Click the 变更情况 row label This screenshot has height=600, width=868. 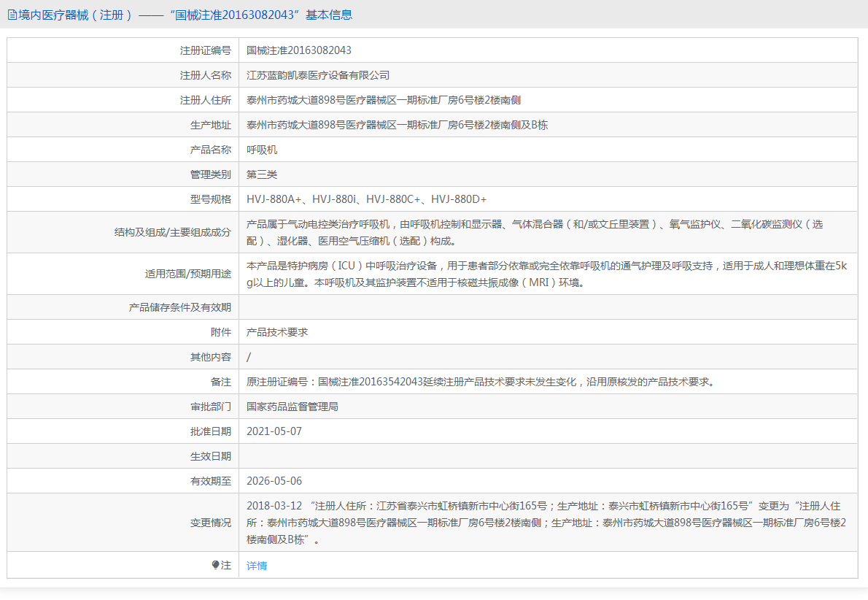(x=210, y=523)
